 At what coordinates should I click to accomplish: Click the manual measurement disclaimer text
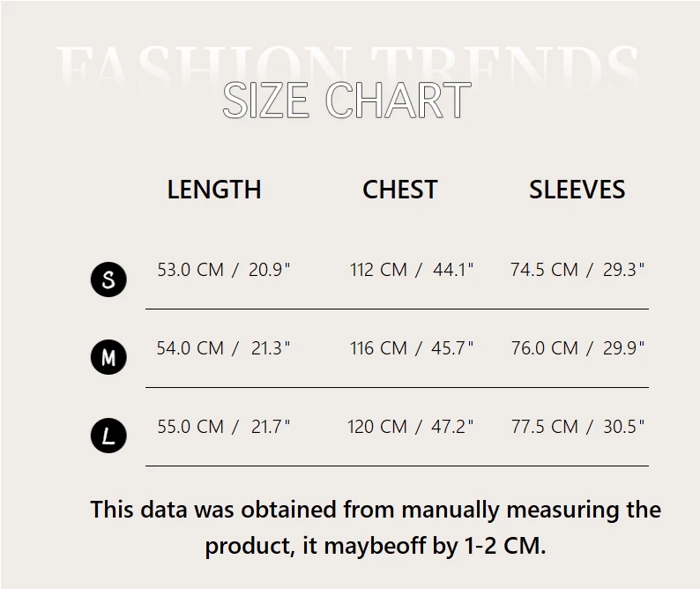[x=376, y=527]
